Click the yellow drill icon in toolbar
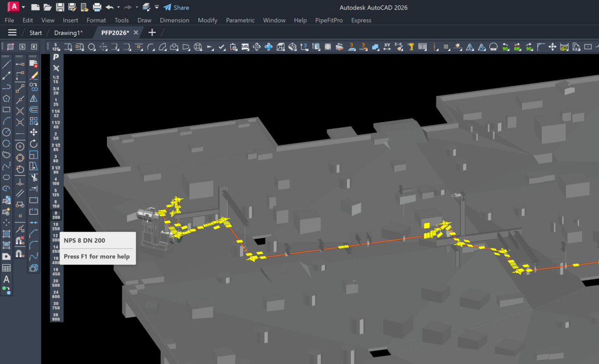Screen dimensions: 599x364 [411, 47]
